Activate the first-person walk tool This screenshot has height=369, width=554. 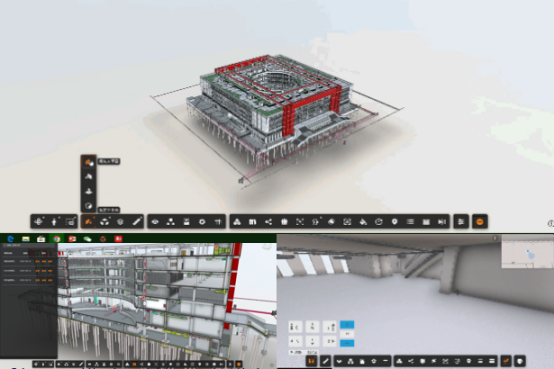click(x=54, y=222)
